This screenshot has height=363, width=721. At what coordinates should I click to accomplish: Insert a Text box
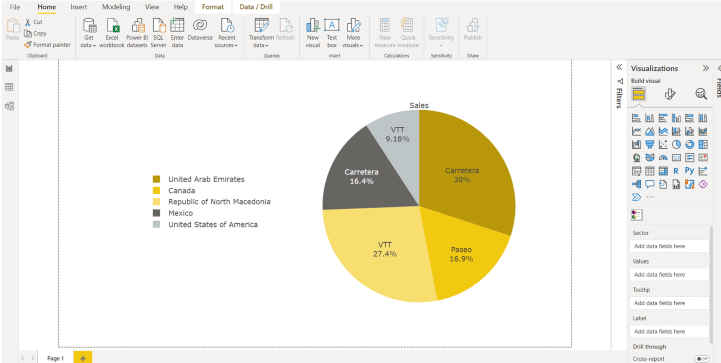pyautogui.click(x=332, y=33)
